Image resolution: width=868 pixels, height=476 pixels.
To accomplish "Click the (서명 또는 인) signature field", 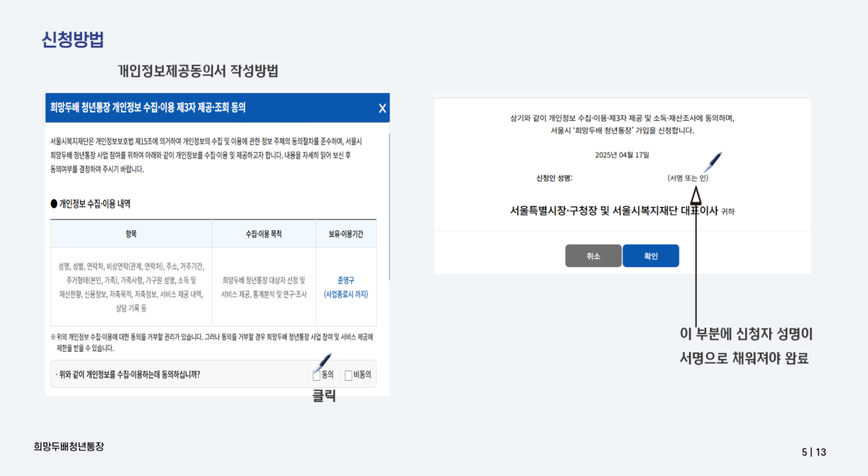I will pos(687,178).
